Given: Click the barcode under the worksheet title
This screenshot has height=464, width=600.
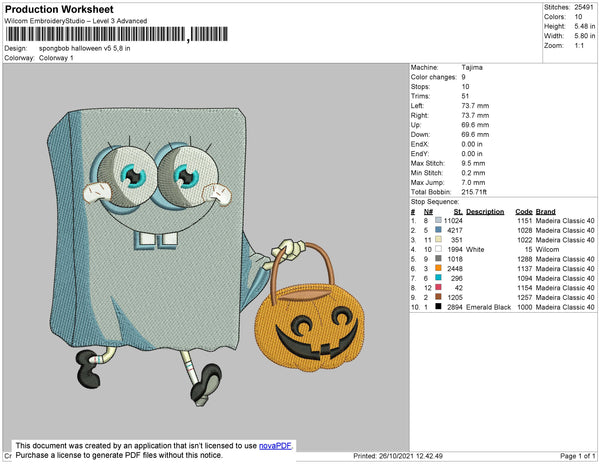Looking at the screenshot, I should (x=117, y=34).
